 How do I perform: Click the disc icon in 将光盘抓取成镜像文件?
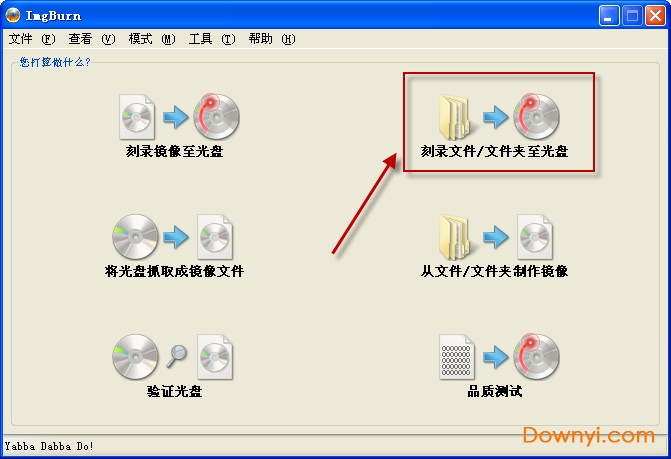pyautogui.click(x=135, y=237)
